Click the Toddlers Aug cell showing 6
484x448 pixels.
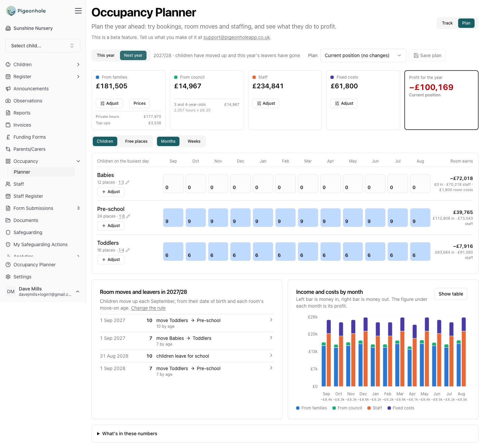[420, 252]
